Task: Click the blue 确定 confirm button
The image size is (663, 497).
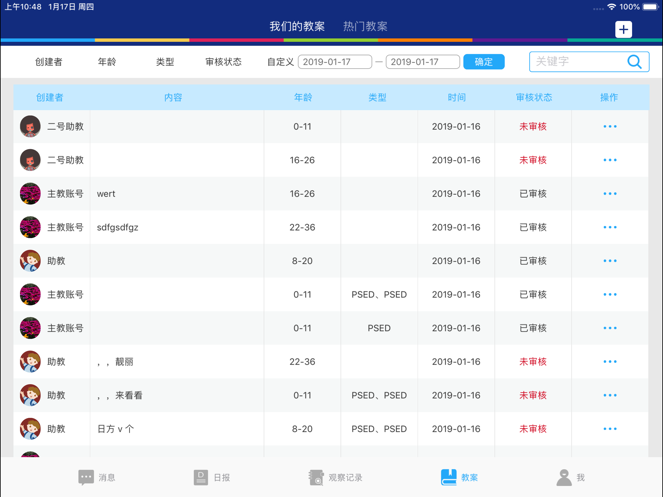Action: [x=484, y=62]
